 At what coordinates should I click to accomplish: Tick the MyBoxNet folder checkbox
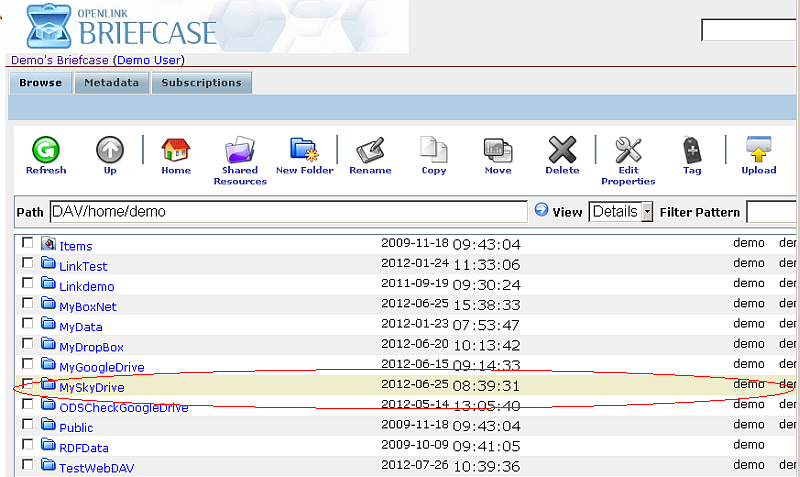tap(28, 303)
